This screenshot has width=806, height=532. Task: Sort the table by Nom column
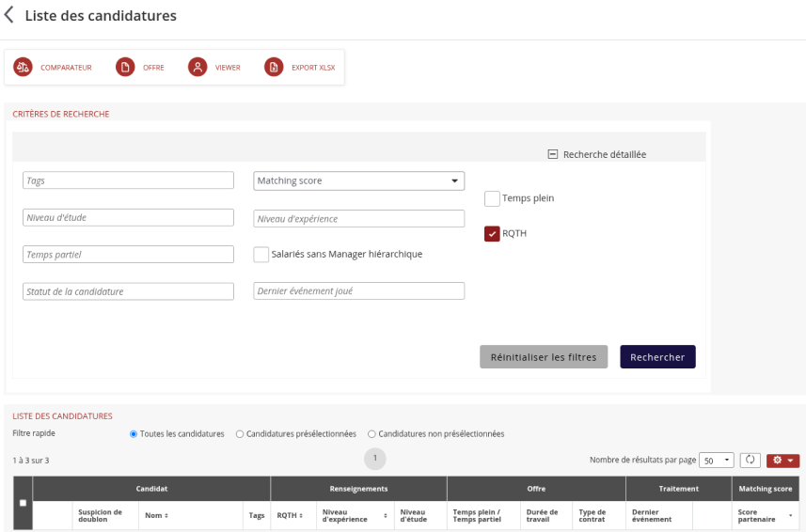(x=155, y=515)
